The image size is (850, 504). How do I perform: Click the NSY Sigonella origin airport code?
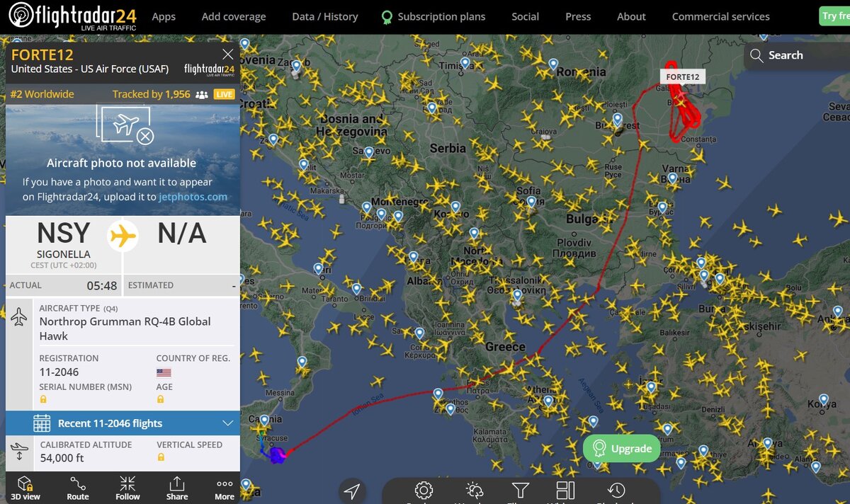(64, 234)
